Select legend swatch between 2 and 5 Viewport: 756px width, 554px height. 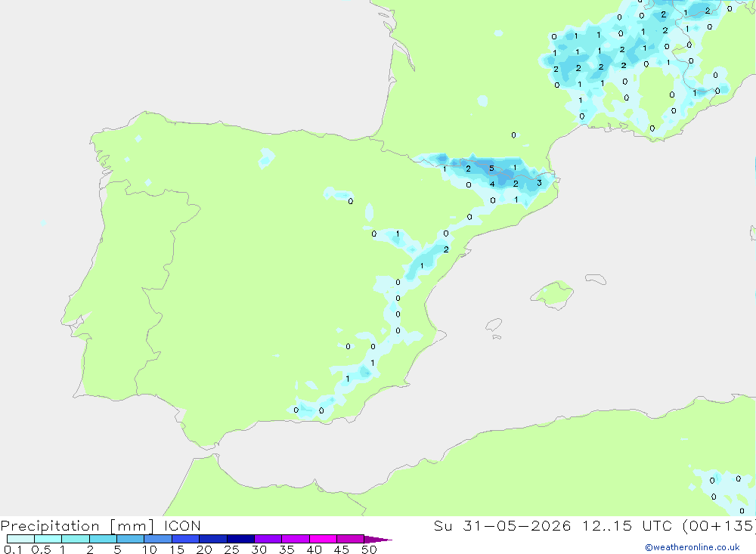pos(103,539)
